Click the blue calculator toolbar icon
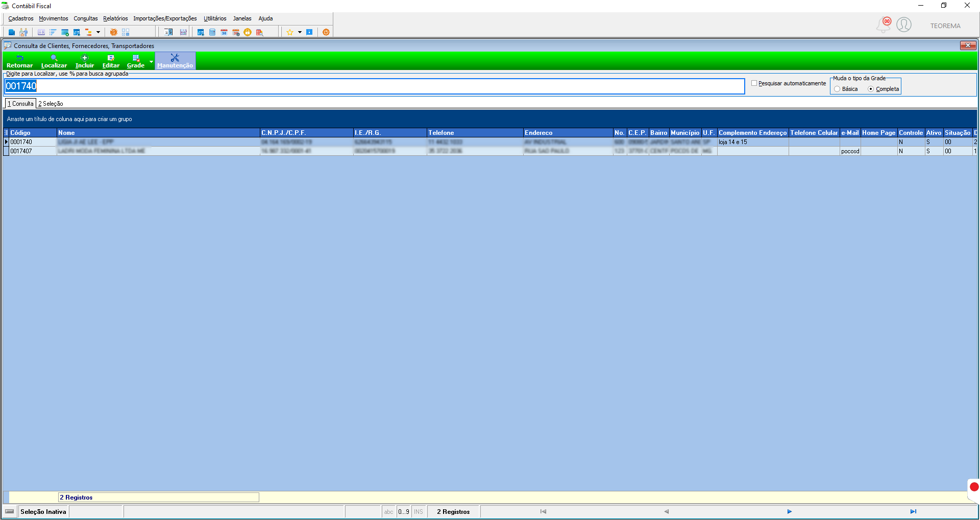This screenshot has width=980, height=520. point(212,32)
